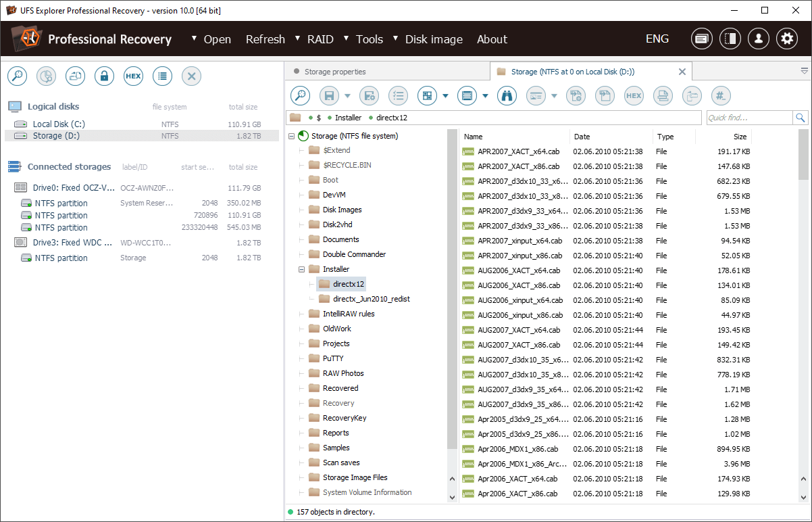The image size is (812, 522).
Task: Change language via ENG button
Action: (657, 39)
